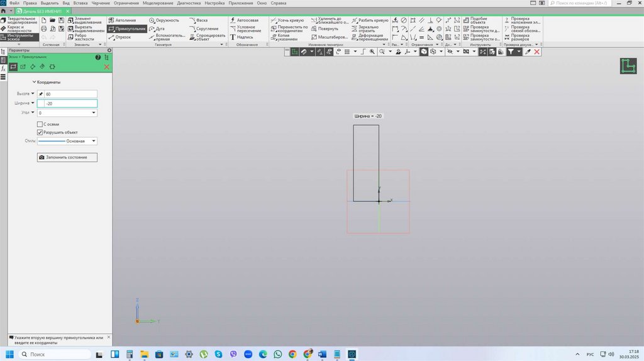Open the Настройка menu

[214, 3]
